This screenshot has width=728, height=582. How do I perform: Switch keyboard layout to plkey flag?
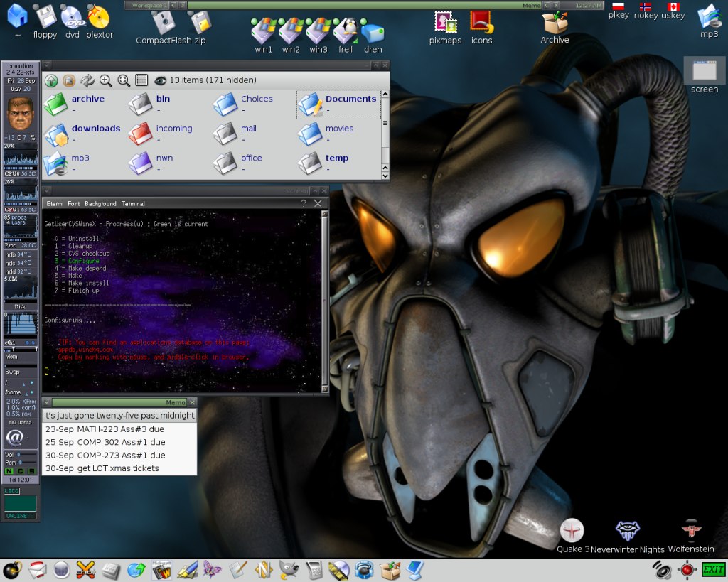(x=619, y=11)
